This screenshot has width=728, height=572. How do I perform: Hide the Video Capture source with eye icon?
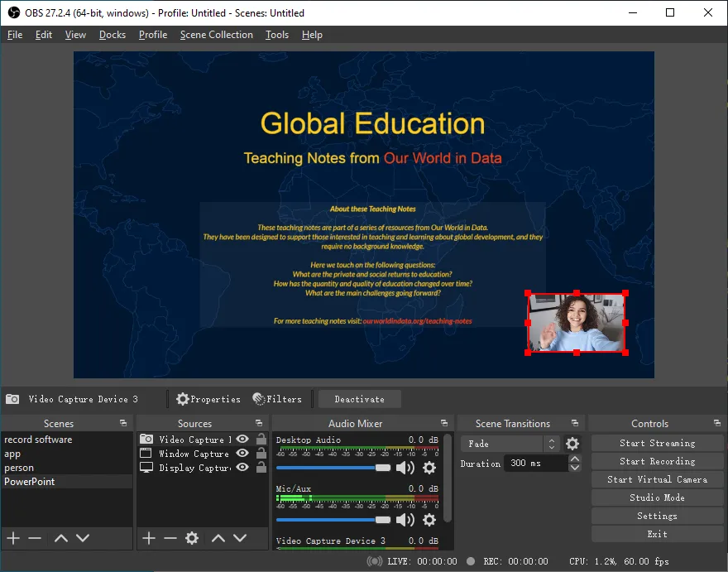click(x=242, y=439)
